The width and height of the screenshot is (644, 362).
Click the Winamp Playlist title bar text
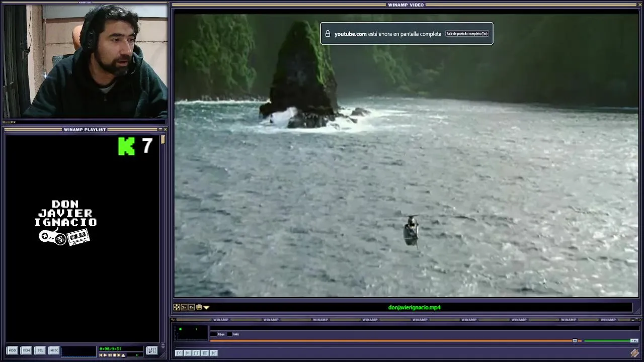click(x=85, y=130)
